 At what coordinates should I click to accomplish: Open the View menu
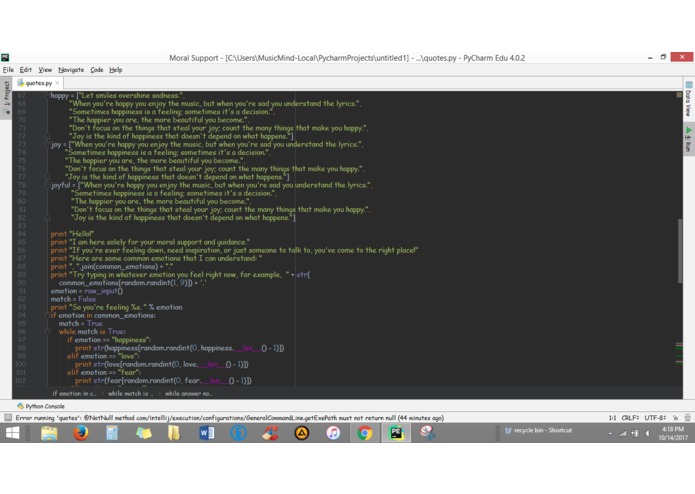[45, 70]
